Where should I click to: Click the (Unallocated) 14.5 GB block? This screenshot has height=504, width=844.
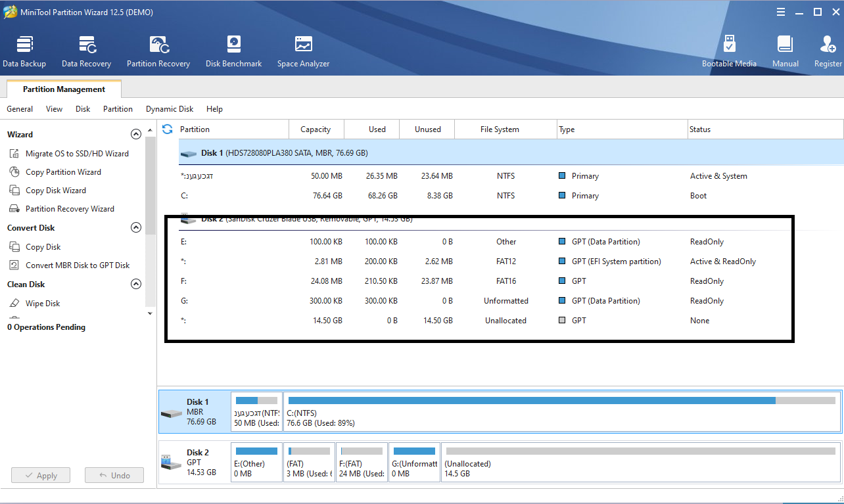pyautogui.click(x=641, y=462)
